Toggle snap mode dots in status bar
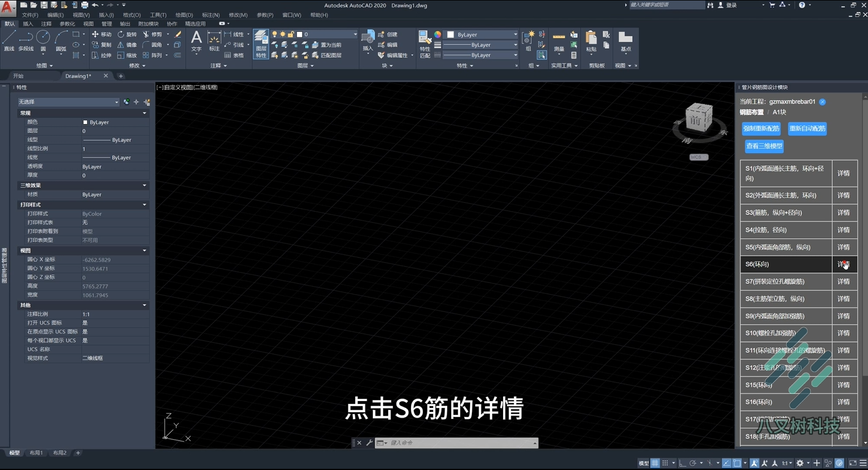This screenshot has width=868, height=470. click(665, 463)
